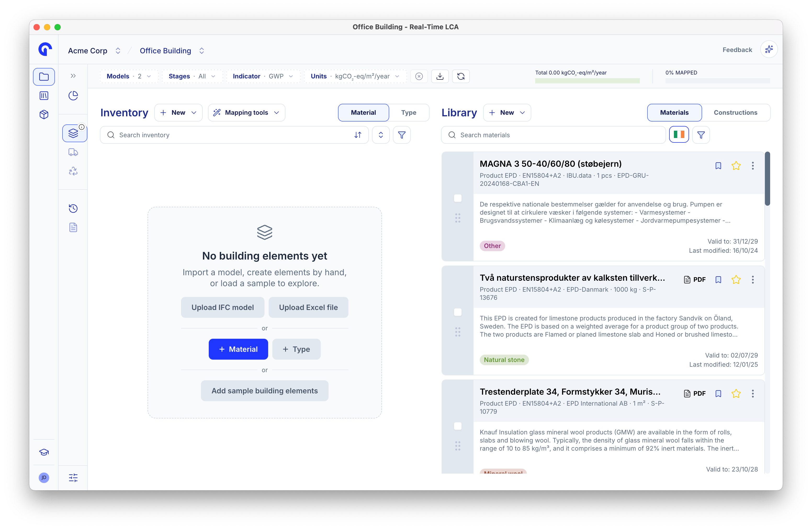This screenshot has width=812, height=529.
Task: Tick the checkbox for MAGNA 3 material
Action: [x=458, y=198]
